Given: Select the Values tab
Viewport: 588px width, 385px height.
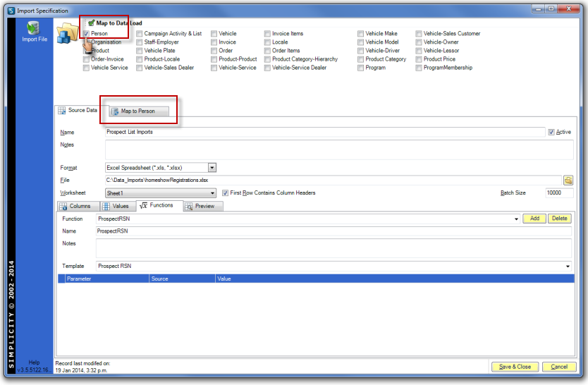Looking at the screenshot, I should 116,206.
